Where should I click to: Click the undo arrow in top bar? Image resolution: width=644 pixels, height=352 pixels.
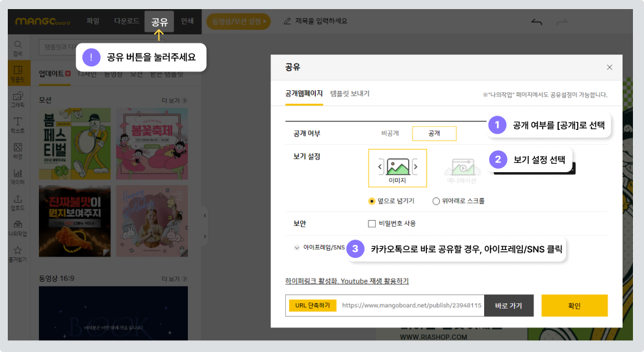tap(536, 21)
